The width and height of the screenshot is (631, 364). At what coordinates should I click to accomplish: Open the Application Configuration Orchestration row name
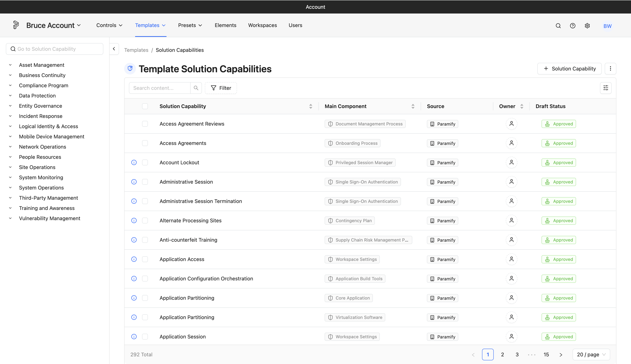(206, 279)
